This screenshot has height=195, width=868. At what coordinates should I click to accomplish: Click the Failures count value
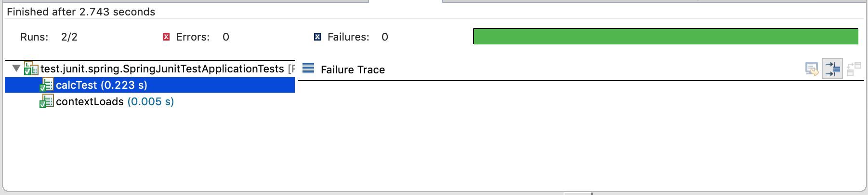click(x=385, y=37)
